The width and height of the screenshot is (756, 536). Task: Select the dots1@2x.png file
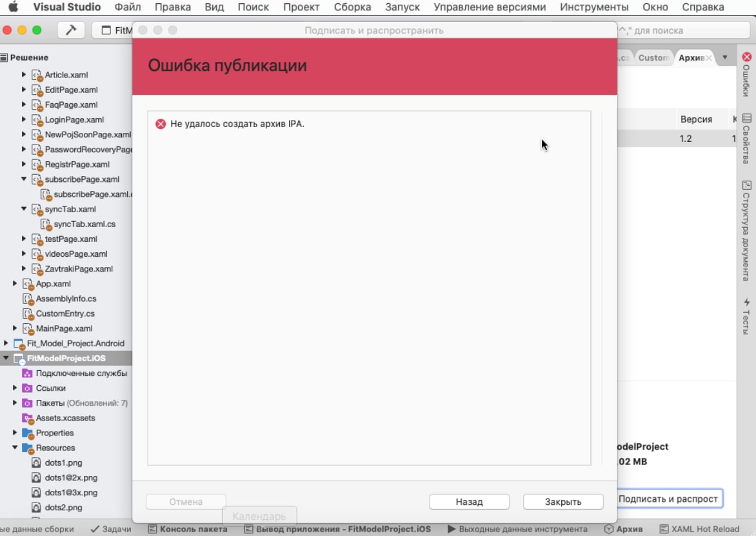point(71,478)
